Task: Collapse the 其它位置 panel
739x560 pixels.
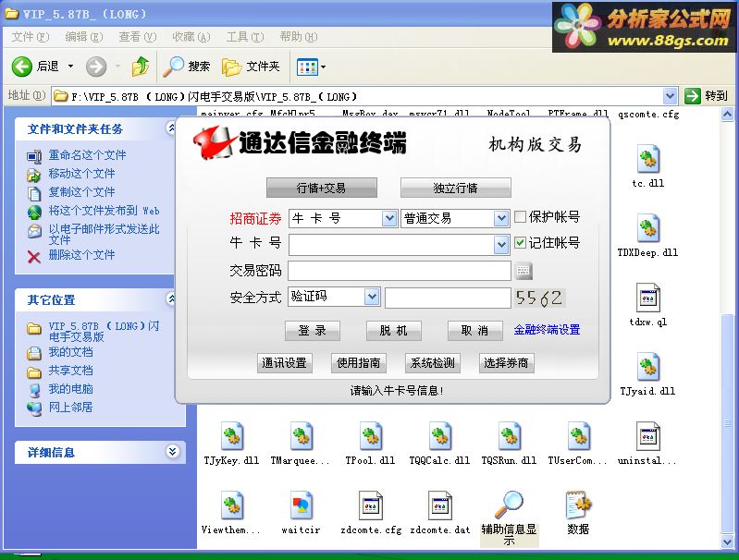Action: [171, 298]
